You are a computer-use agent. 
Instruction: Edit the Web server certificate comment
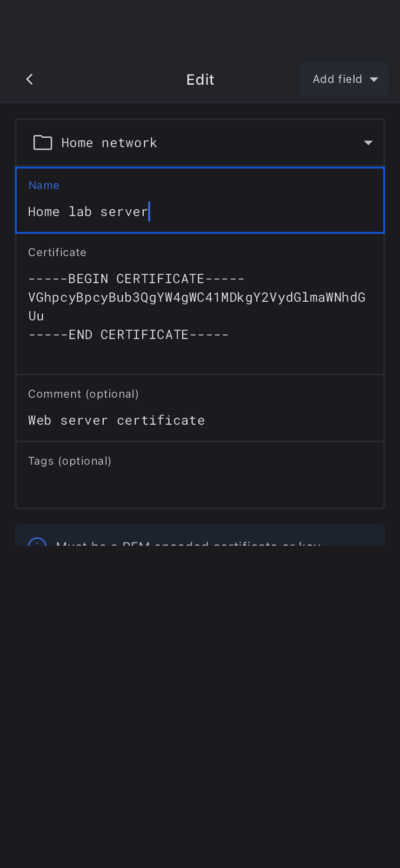click(x=116, y=420)
